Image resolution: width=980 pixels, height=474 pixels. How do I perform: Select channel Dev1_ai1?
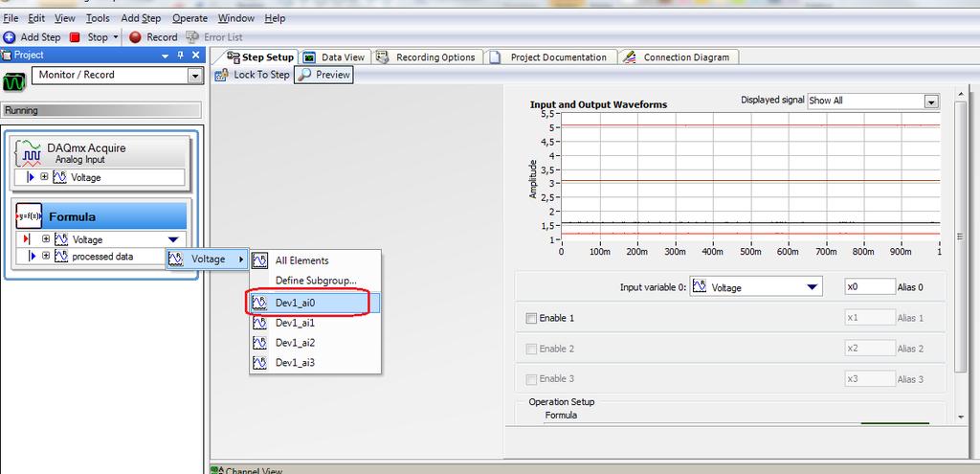tap(315, 323)
